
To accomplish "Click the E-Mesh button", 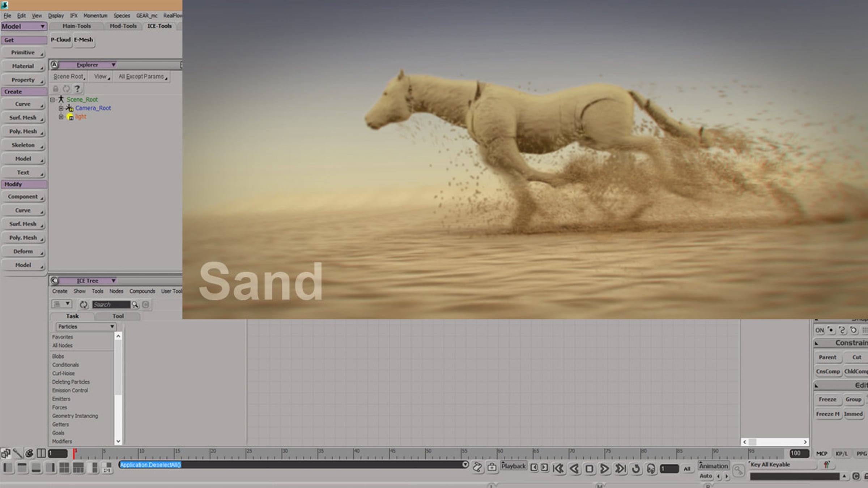I will tap(84, 40).
